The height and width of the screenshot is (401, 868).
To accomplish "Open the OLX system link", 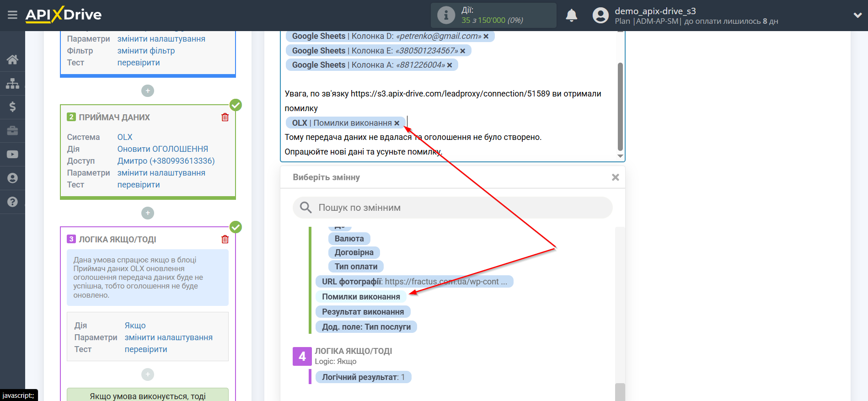I will tap(125, 137).
